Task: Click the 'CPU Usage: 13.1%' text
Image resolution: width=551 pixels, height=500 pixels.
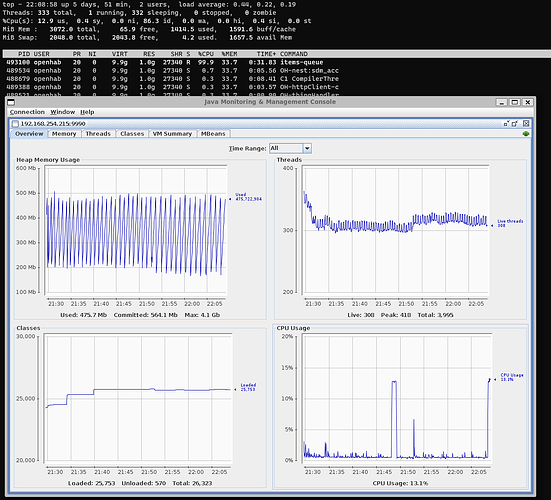Action: point(400,483)
